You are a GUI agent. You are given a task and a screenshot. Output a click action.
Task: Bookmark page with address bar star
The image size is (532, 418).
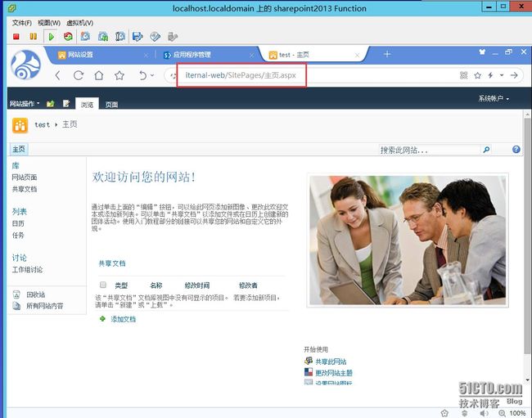point(478,75)
